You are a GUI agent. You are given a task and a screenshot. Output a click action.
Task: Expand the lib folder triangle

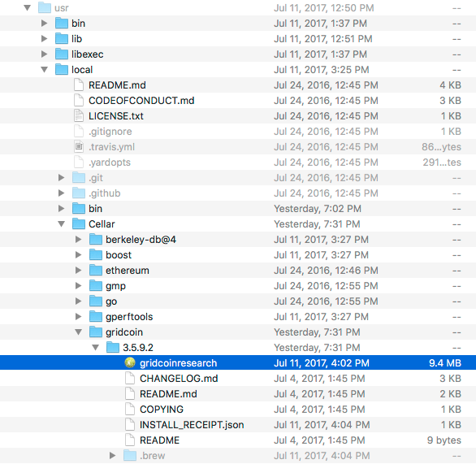(x=45, y=38)
